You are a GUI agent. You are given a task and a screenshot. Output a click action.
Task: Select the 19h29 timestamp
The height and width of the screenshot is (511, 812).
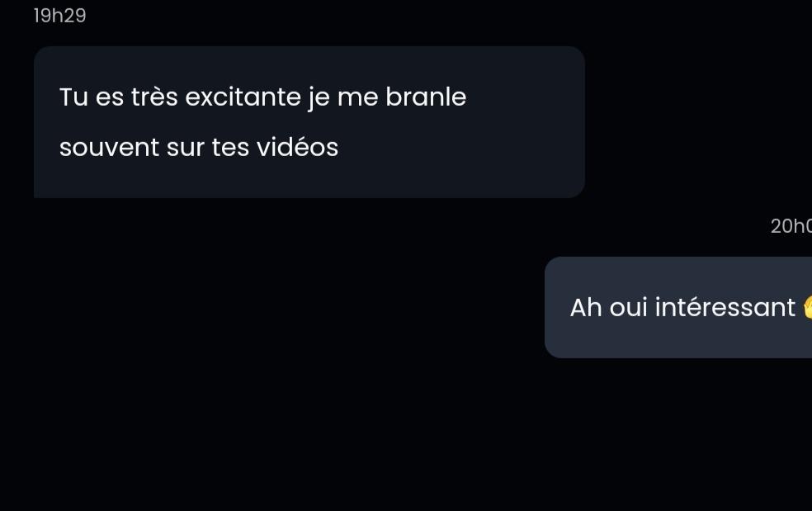click(x=59, y=16)
